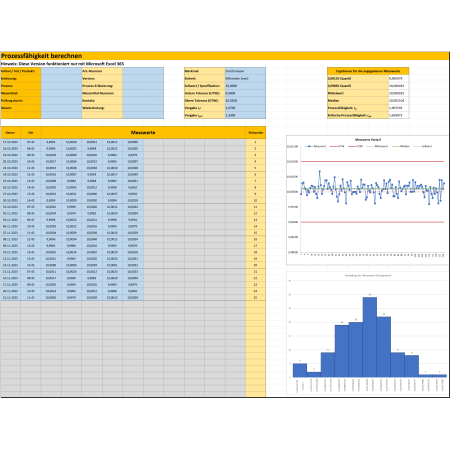Image resolution: width=450 pixels, height=450 pixels.
Task: Click the 'Prozessfähigkeit berechnen' title bar
Action: click(225, 56)
